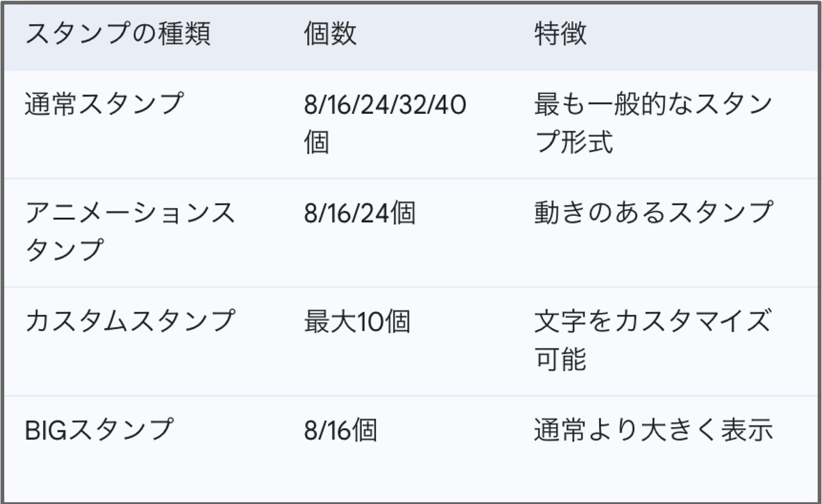Select the 8/16/24/32/40個 count cell
The height and width of the screenshot is (504, 822).
pos(385,124)
